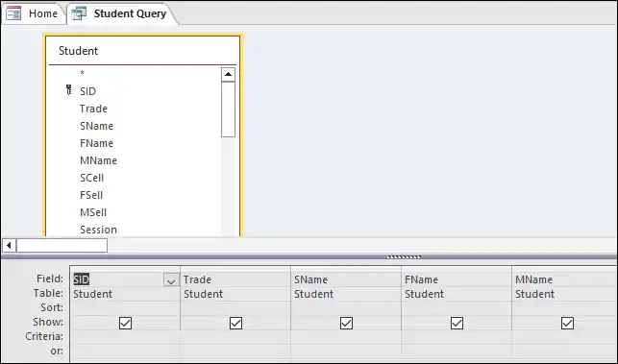Image resolution: width=618 pixels, height=364 pixels.
Task: Click the horizontal scrollbar thumb
Action: [x=62, y=246]
